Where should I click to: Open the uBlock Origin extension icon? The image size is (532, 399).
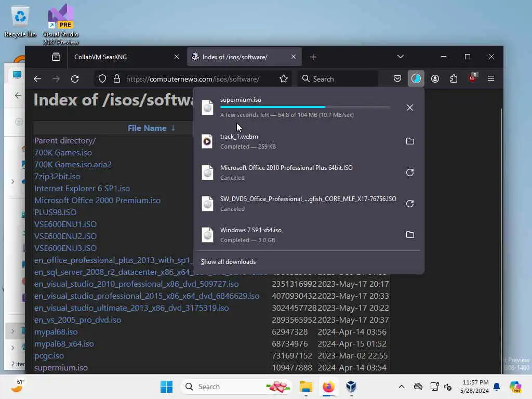pos(473,78)
